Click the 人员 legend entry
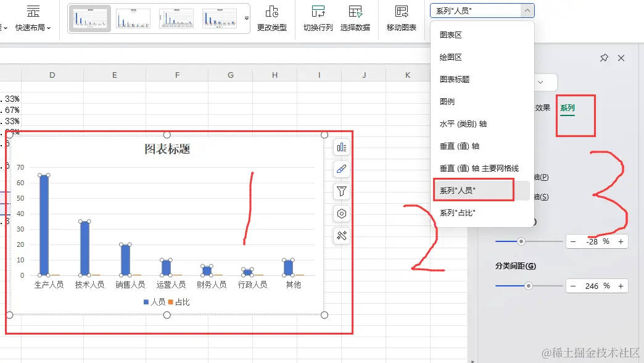Image resolution: width=644 pixels, height=363 pixels. (x=154, y=302)
